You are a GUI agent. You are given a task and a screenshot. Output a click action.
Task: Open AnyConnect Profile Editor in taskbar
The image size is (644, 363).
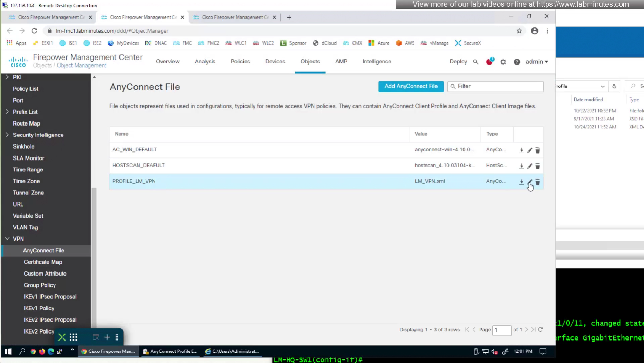tap(171, 351)
